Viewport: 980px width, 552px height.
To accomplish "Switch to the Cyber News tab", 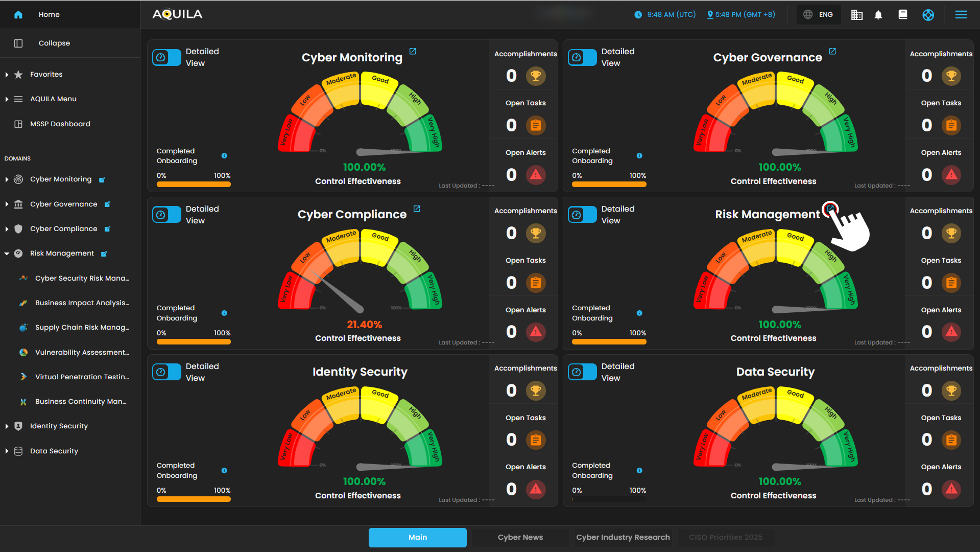I will 520,537.
